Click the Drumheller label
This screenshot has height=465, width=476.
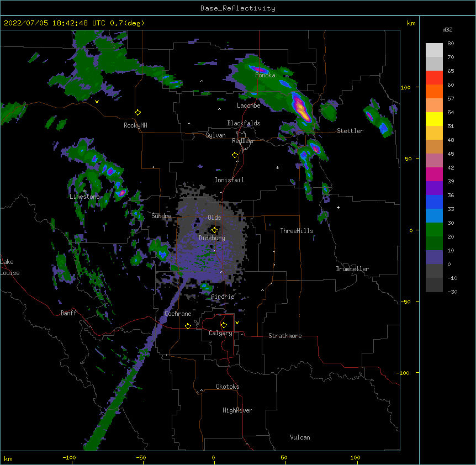pos(352,269)
